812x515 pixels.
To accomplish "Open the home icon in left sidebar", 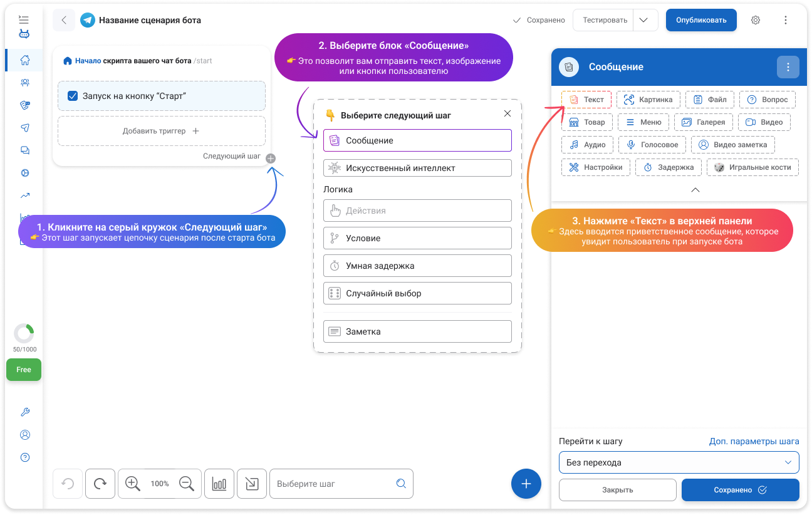I will coord(25,60).
